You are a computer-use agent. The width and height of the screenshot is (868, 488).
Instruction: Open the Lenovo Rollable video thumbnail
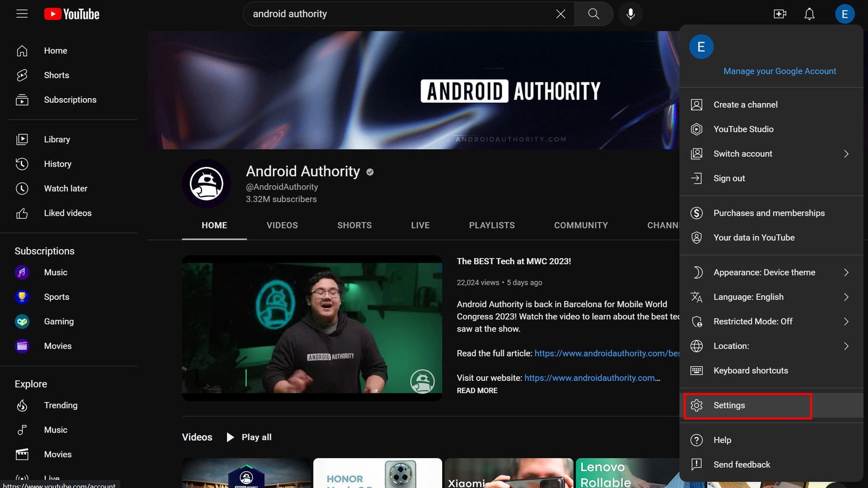tap(627, 473)
